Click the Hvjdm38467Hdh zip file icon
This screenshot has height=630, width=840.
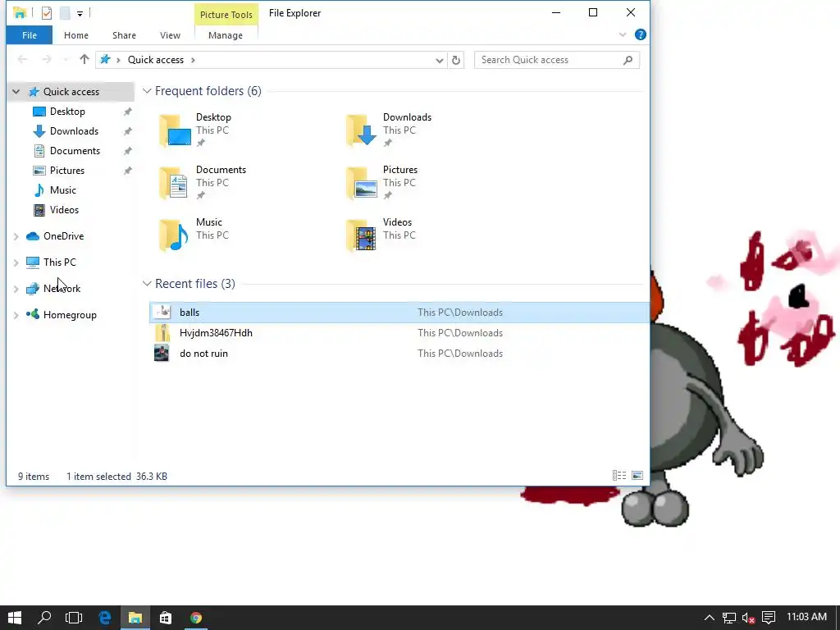(162, 333)
